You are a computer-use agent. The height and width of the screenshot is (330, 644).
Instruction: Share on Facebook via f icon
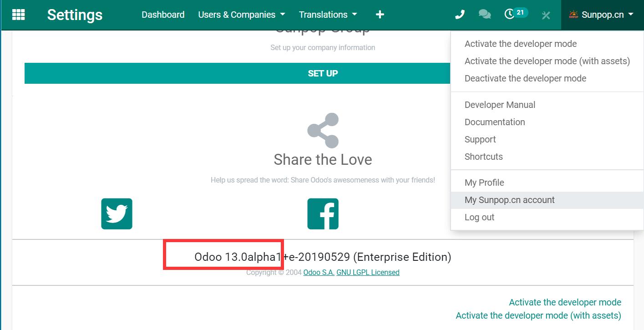pos(323,213)
